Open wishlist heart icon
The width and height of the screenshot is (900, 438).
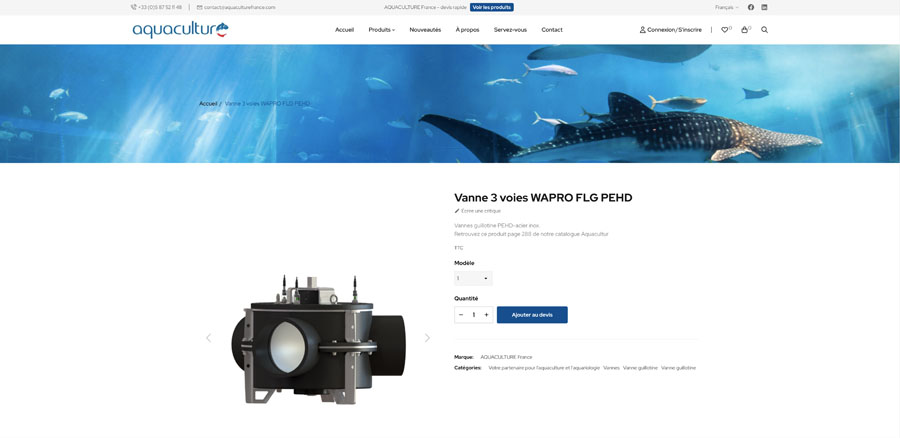[724, 30]
